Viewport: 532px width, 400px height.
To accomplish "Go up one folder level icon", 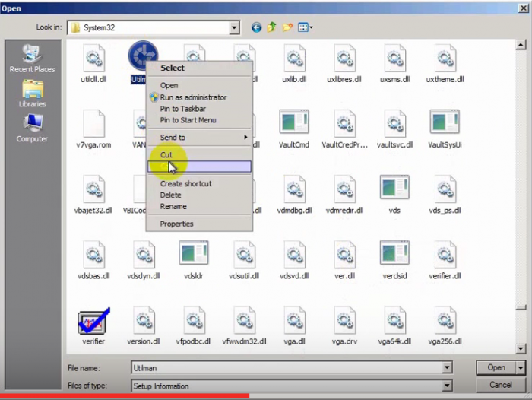I will tap(272, 27).
